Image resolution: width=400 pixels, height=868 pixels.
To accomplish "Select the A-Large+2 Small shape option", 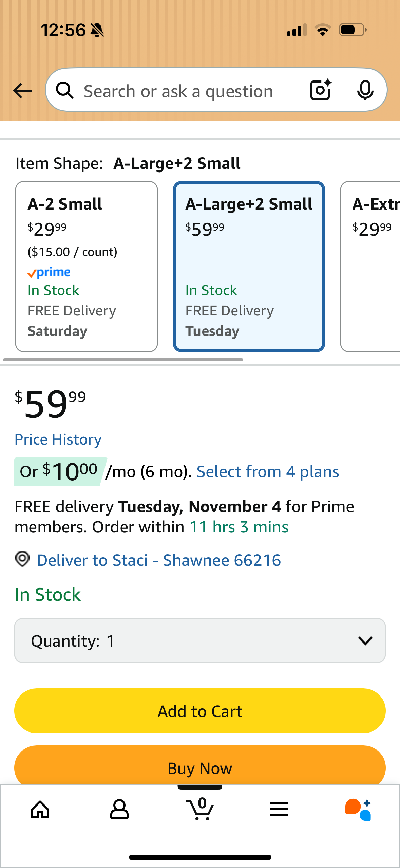I will [249, 267].
